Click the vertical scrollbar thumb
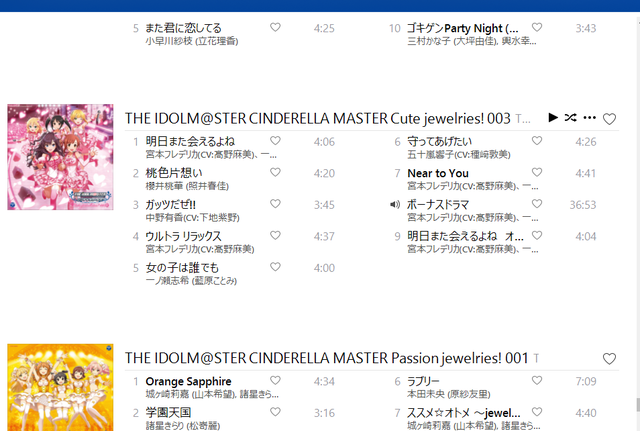The width and height of the screenshot is (640, 431). point(638,405)
